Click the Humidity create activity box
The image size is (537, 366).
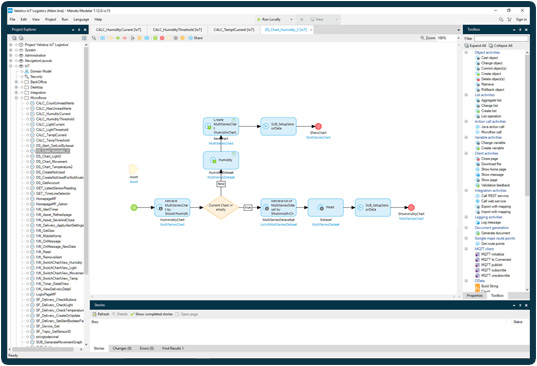click(221, 160)
